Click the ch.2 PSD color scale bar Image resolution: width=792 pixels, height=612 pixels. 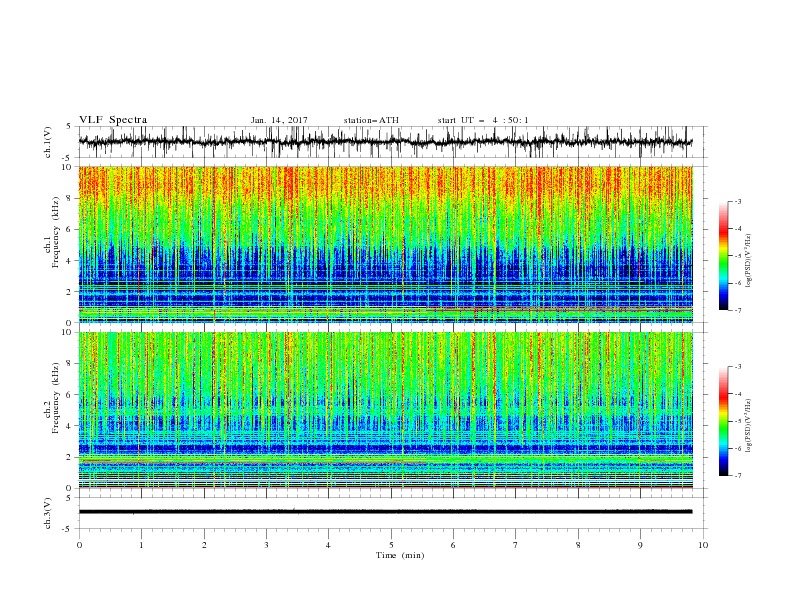[723, 421]
